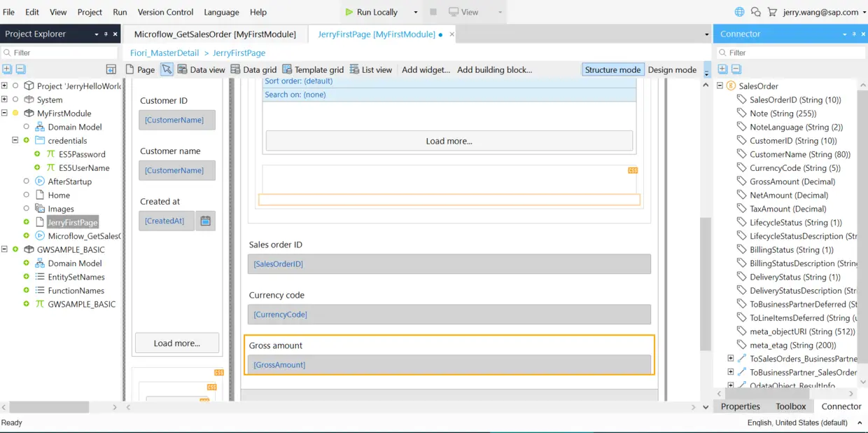The width and height of the screenshot is (868, 433).
Task: Insert a Data grid widget
Action: 253,69
